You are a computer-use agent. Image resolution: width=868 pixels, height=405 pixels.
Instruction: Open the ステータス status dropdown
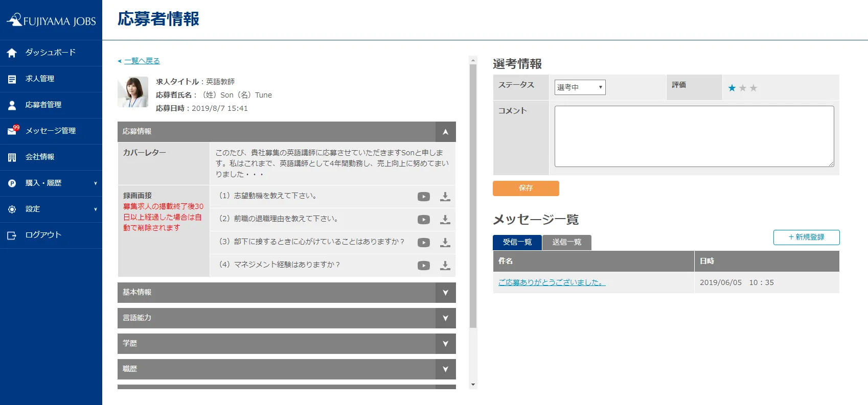(x=580, y=87)
